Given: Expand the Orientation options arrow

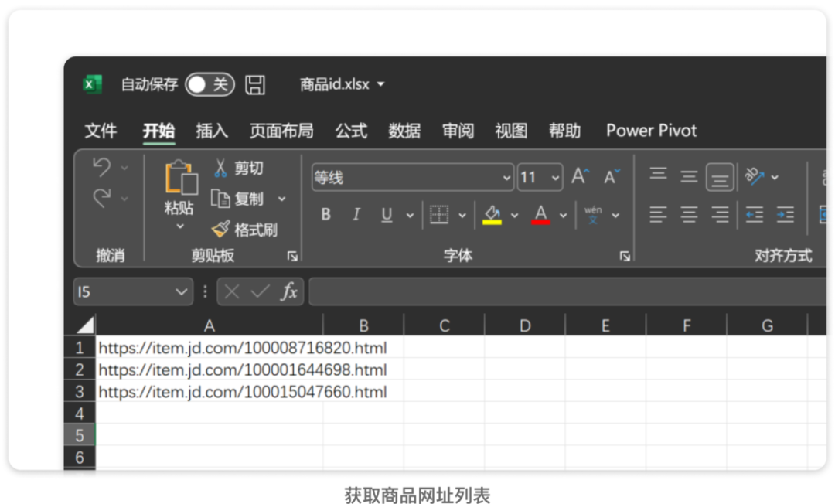Looking at the screenshot, I should tap(775, 177).
